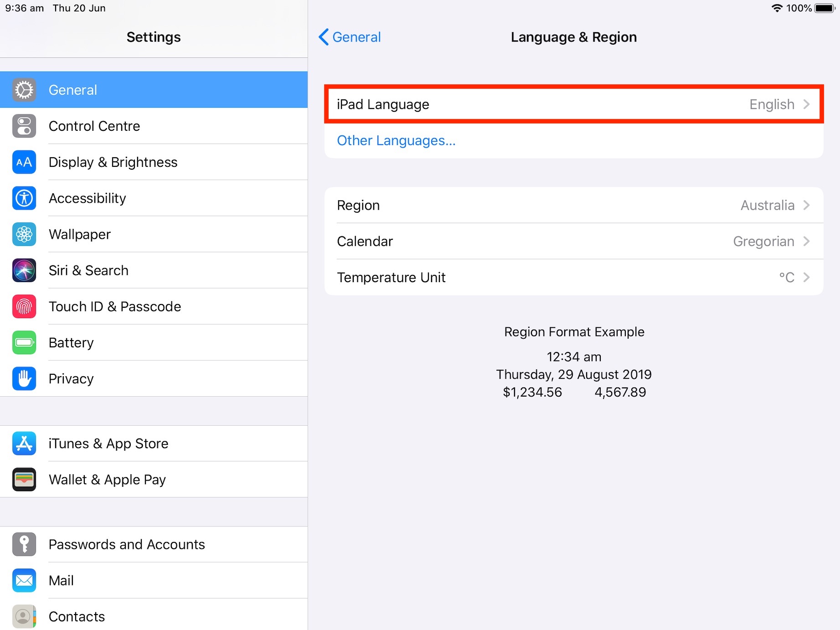Tap the battery status indicator
This screenshot has height=630, width=840.
[825, 8]
